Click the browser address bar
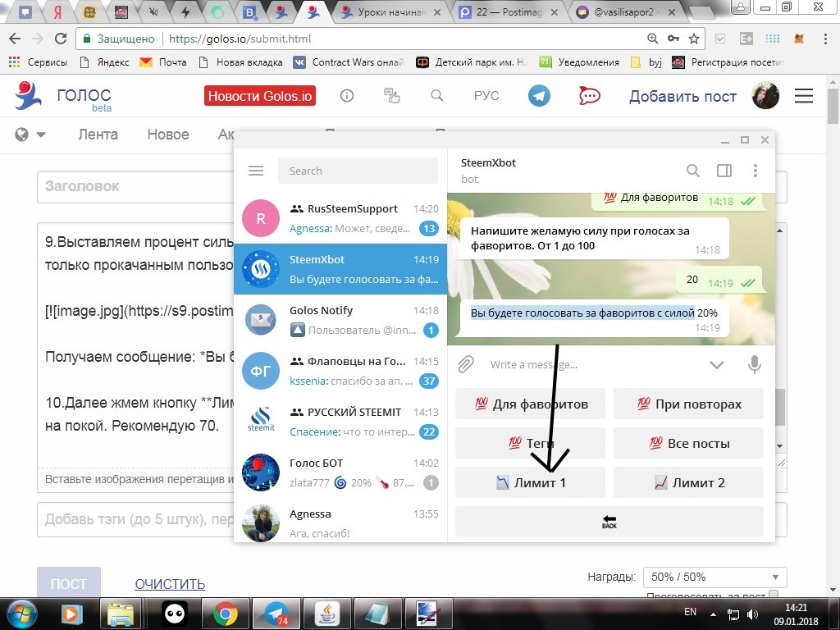This screenshot has height=630, width=840. 391,39
